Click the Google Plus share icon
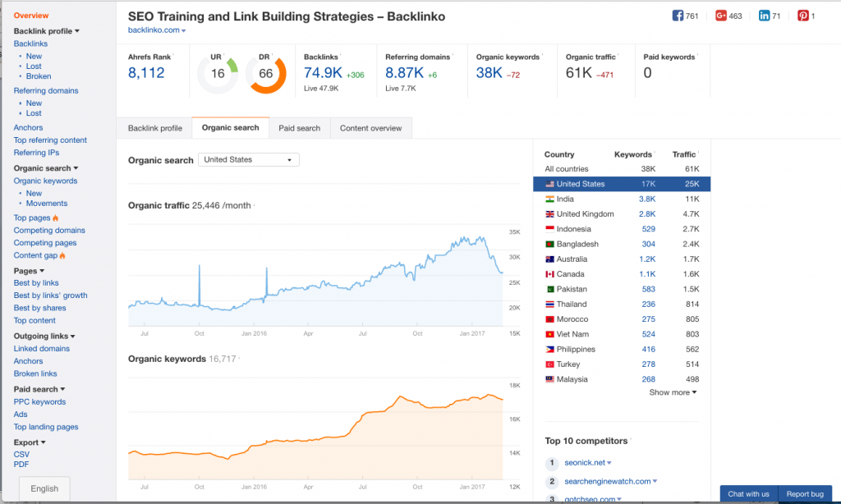Image resolution: width=841 pixels, height=504 pixels. pos(721,16)
